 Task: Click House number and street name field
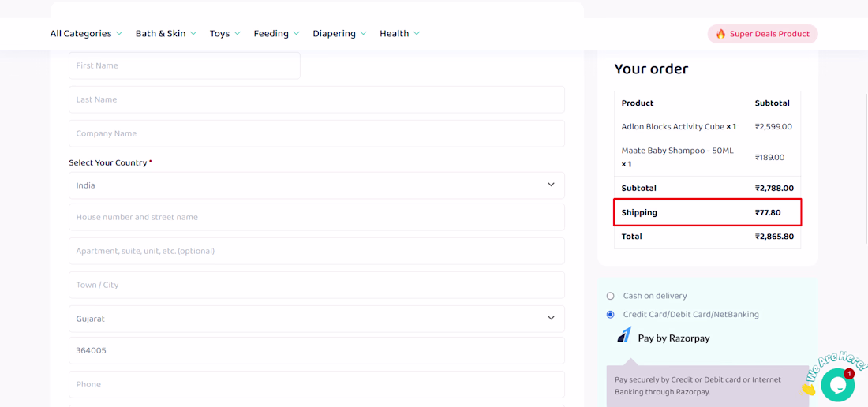tap(316, 217)
